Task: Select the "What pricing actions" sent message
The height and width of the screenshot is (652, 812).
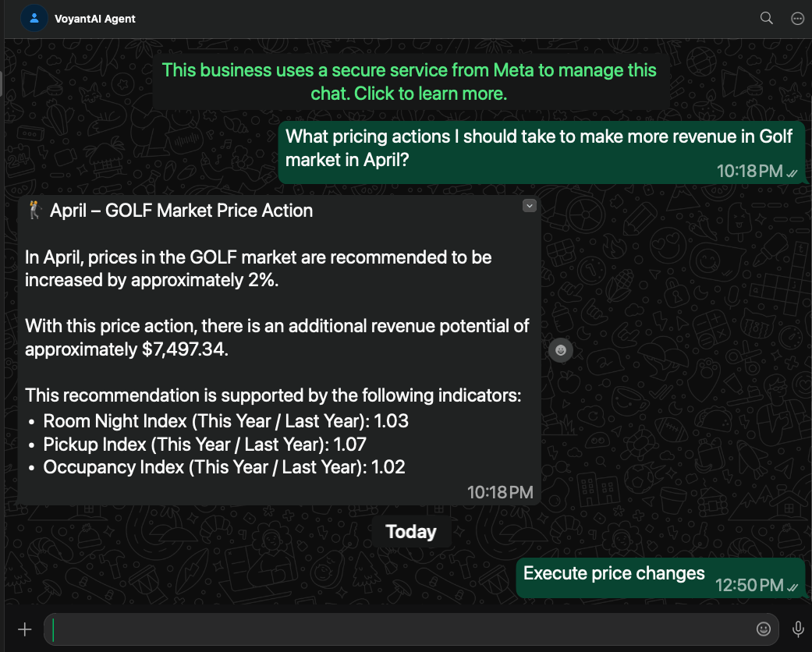Action: (538, 147)
